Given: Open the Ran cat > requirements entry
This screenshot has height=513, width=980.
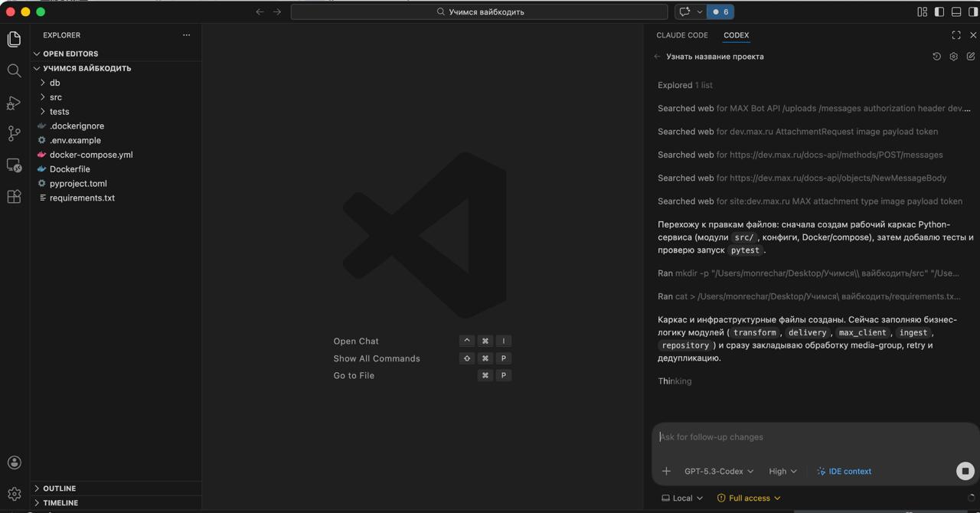Looking at the screenshot, I should point(809,296).
